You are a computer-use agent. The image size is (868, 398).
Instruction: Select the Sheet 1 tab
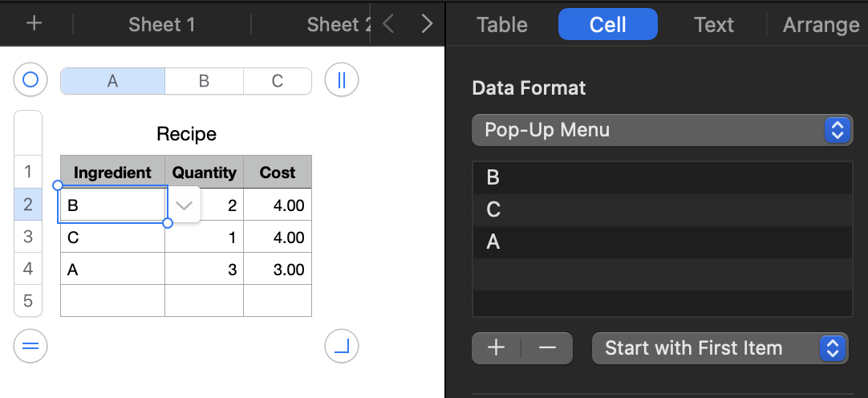[161, 24]
